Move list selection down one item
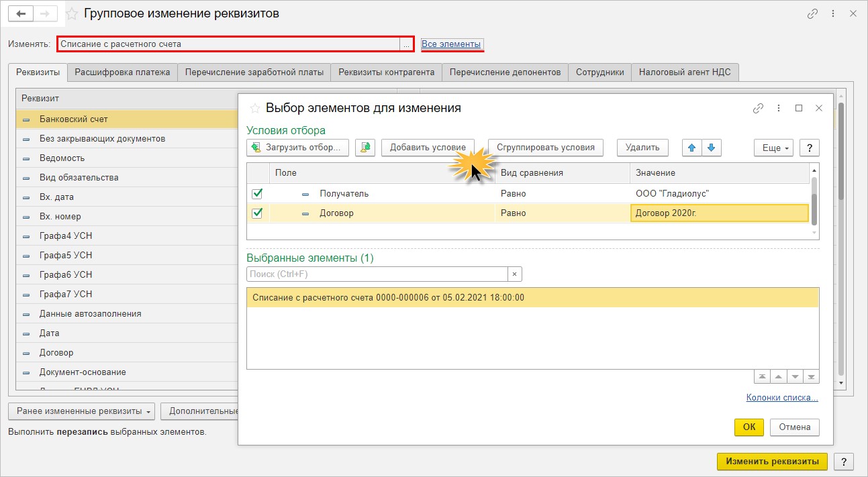 click(795, 377)
